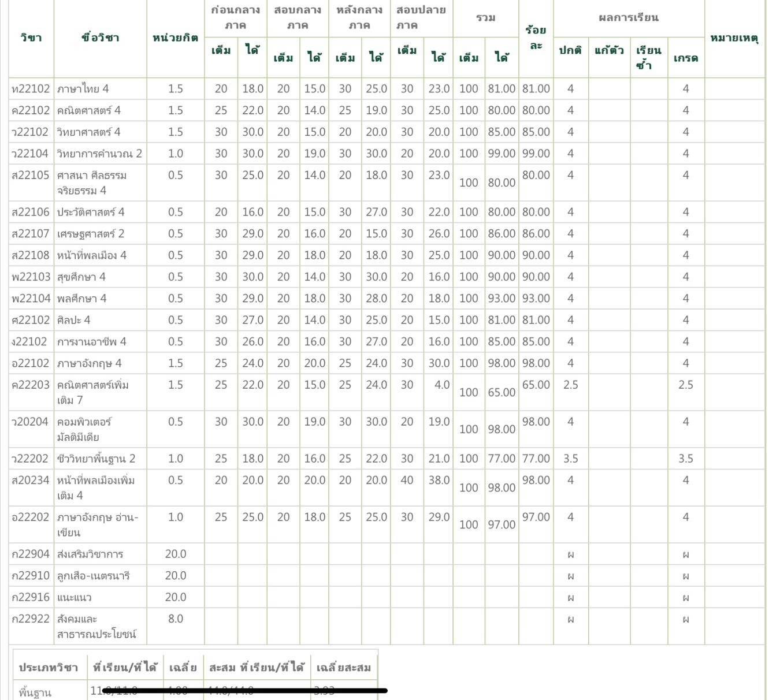Select the 'สอบกลางภาค' header cell
Screen dimensions: 780x700
[298, 17]
